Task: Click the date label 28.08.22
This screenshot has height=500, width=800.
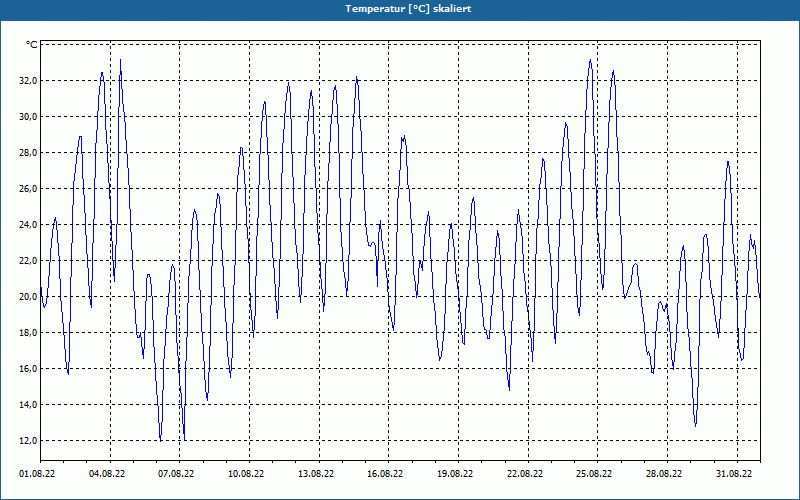Action: pyautogui.click(x=664, y=474)
